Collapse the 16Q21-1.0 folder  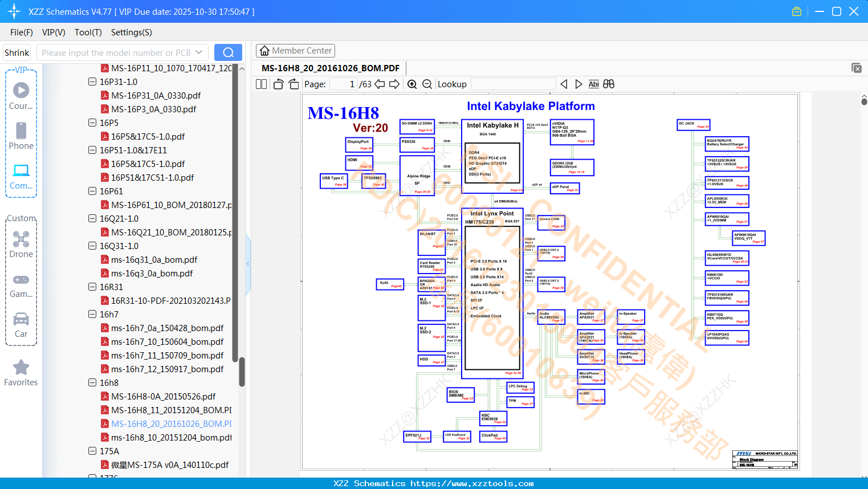point(92,218)
